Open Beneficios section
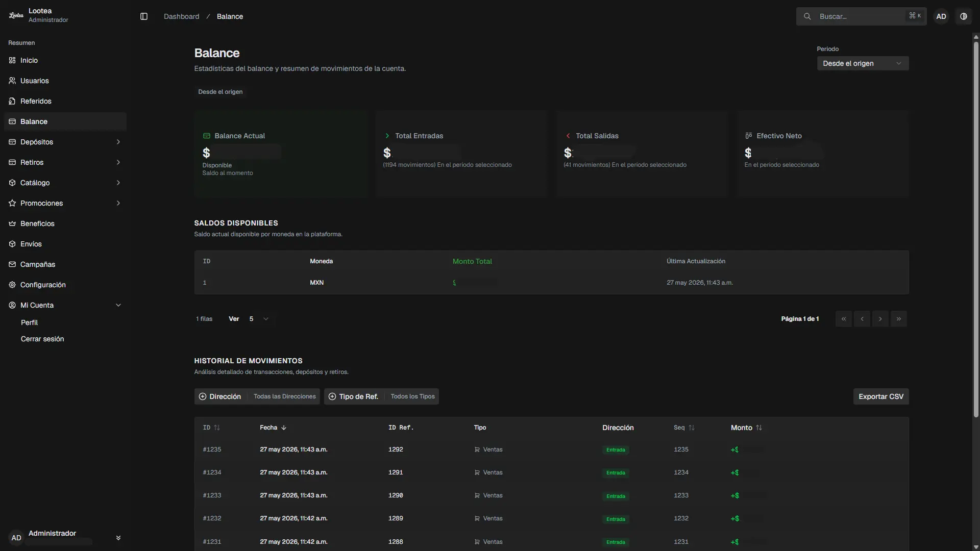The image size is (980, 551). (65, 223)
